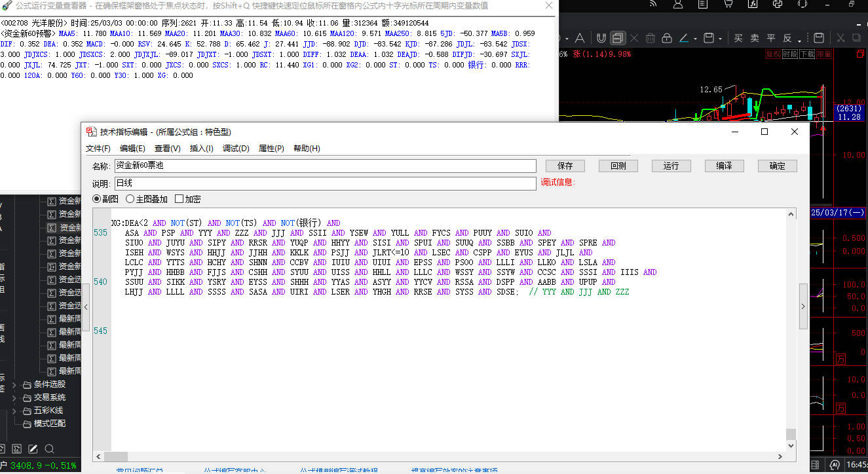
Task: Expand the 条件选股 folder in tree
Action: (x=15, y=384)
